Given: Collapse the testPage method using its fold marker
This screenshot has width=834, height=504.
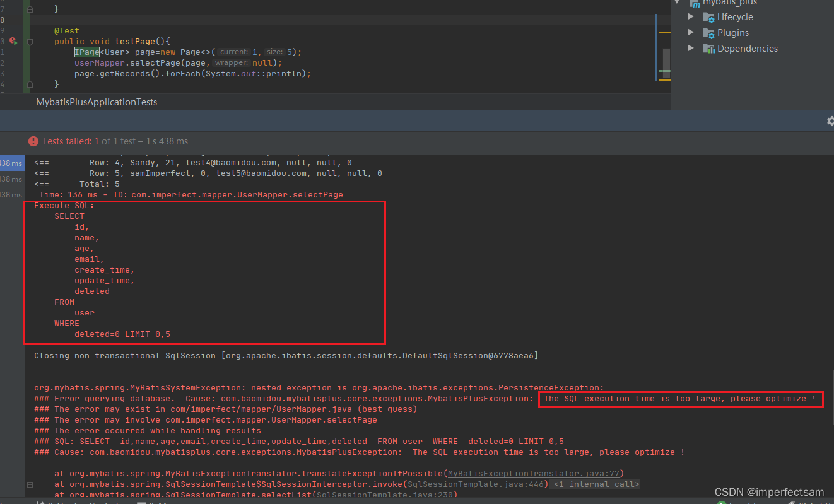Looking at the screenshot, I should (x=30, y=41).
